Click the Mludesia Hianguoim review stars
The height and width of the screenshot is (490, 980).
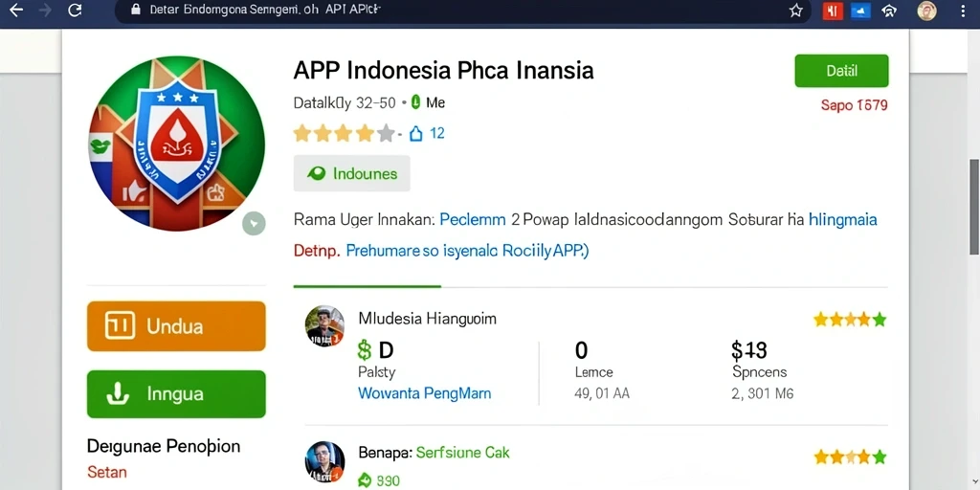(850, 320)
